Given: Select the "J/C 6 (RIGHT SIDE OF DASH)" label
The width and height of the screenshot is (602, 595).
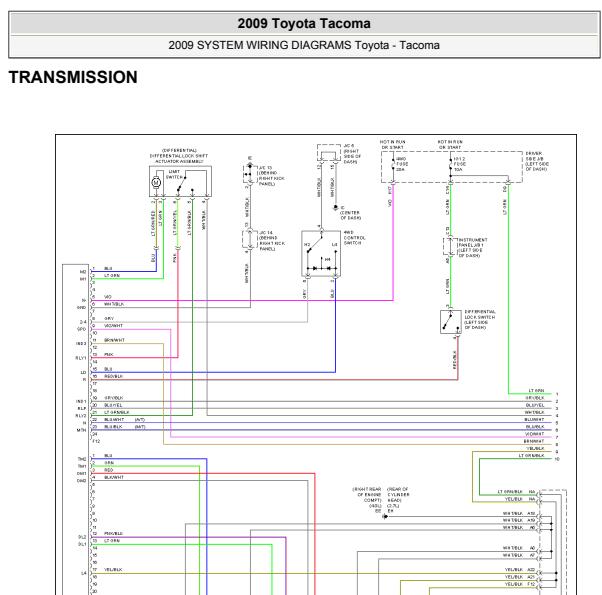Looking at the screenshot, I should pyautogui.click(x=352, y=154).
